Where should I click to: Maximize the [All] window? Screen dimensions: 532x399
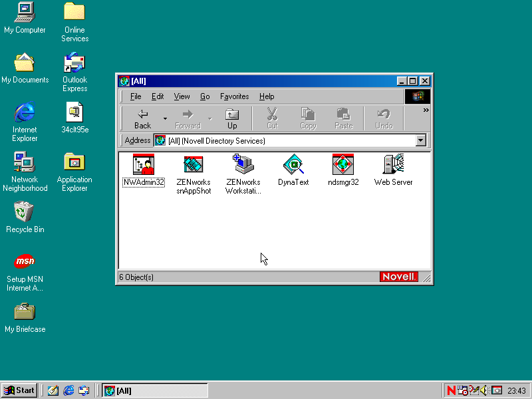pos(412,81)
